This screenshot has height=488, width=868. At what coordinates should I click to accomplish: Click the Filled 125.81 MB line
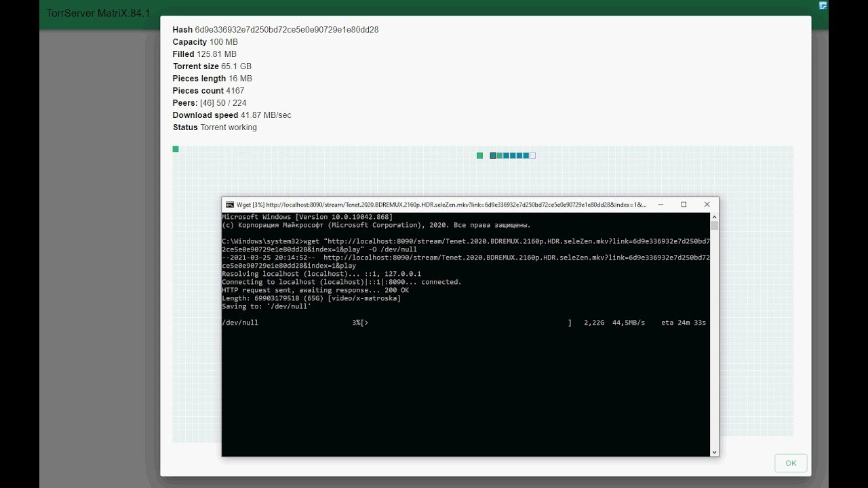point(205,54)
